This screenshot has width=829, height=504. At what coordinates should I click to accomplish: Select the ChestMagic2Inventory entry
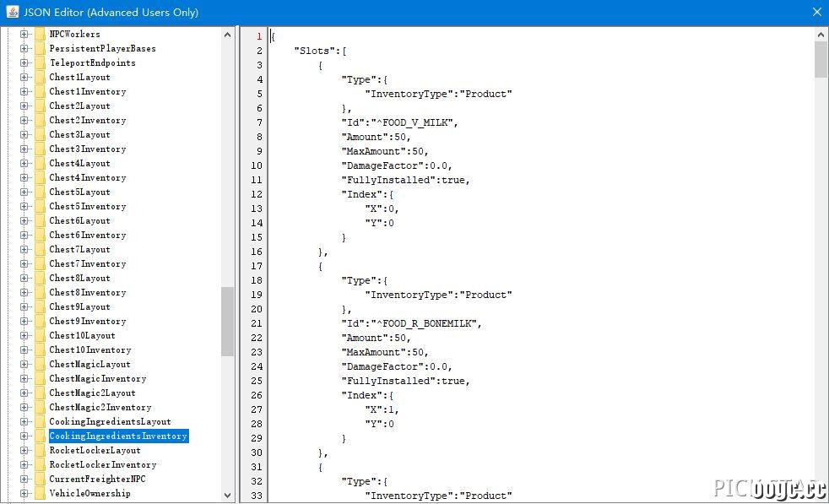pyautogui.click(x=100, y=407)
